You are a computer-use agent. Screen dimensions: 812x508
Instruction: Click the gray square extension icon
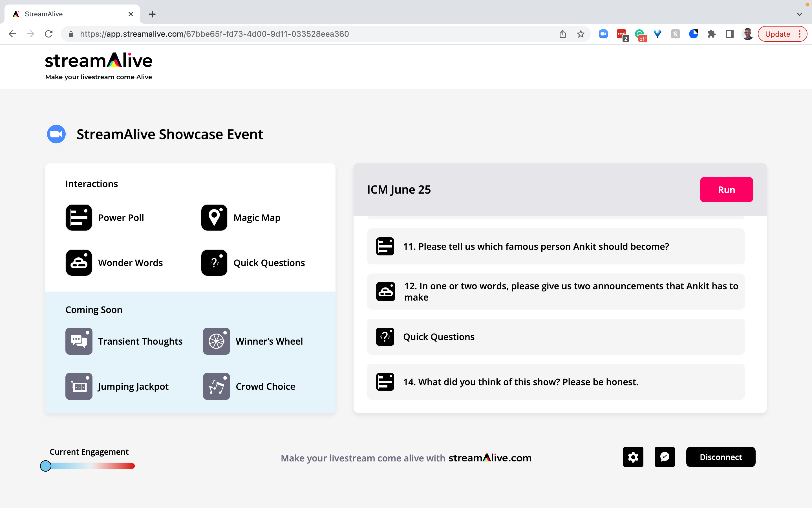[676, 34]
